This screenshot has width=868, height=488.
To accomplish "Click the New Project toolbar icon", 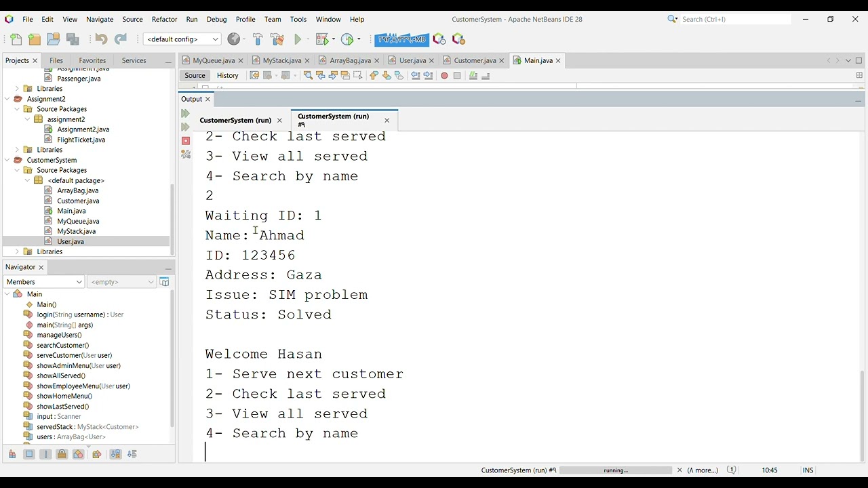I will pos(35,39).
